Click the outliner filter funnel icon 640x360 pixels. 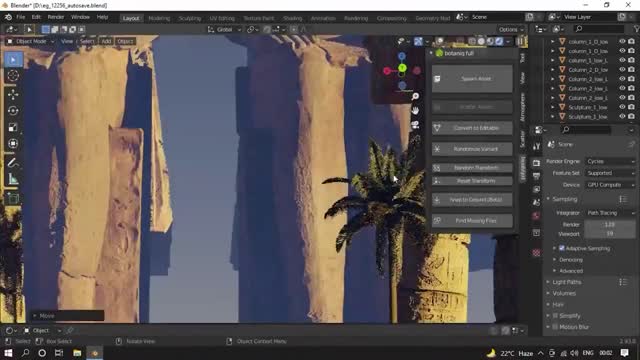tap(637, 29)
